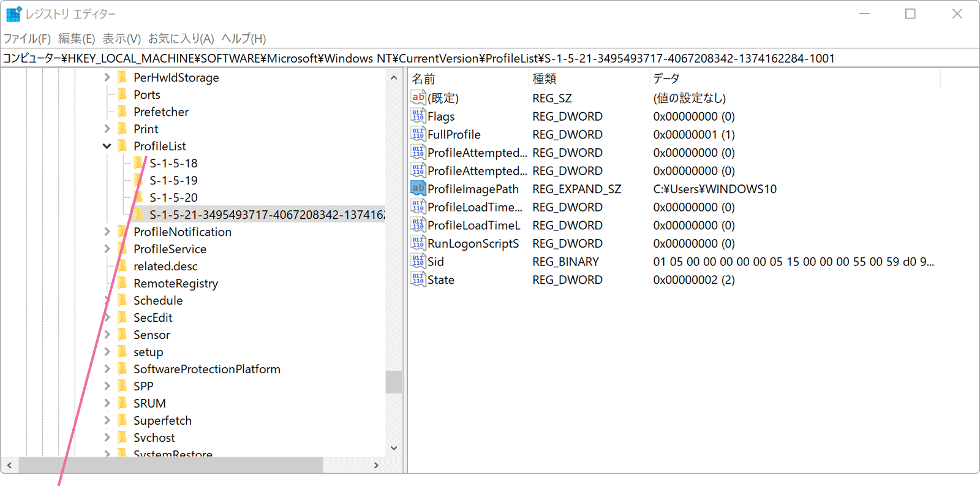Expand the setup key

(107, 352)
